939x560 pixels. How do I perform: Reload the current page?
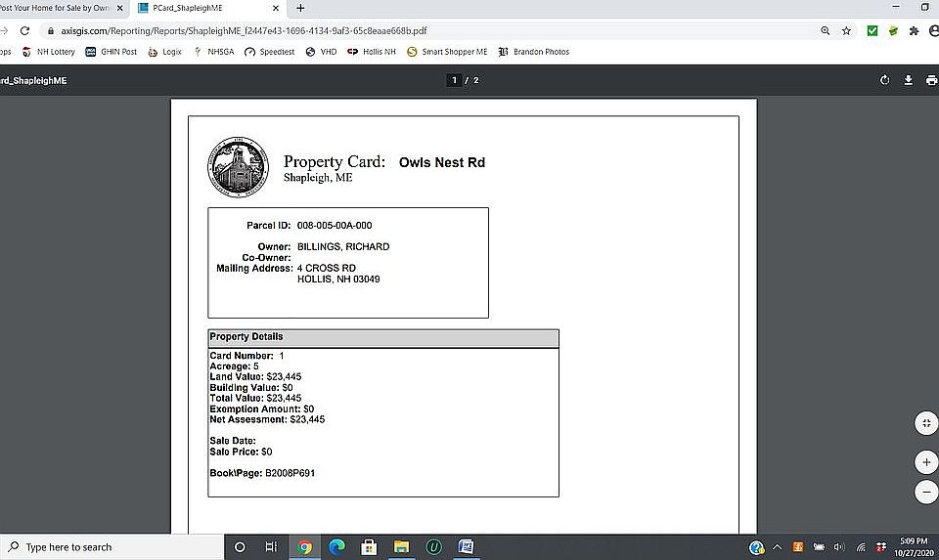coord(24,30)
